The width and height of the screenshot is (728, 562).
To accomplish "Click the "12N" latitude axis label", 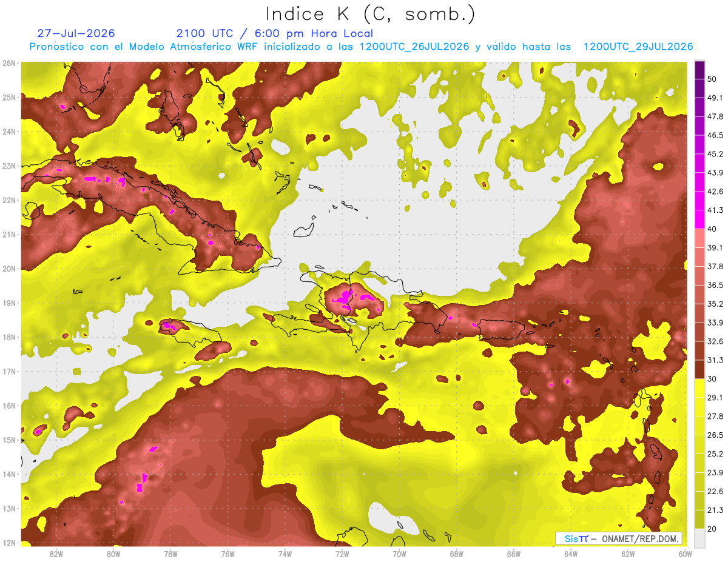I will (x=9, y=543).
